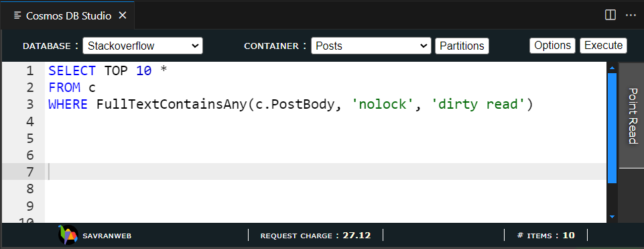
Task: Click the editor scrollbar up arrow
Action: pos(612,68)
